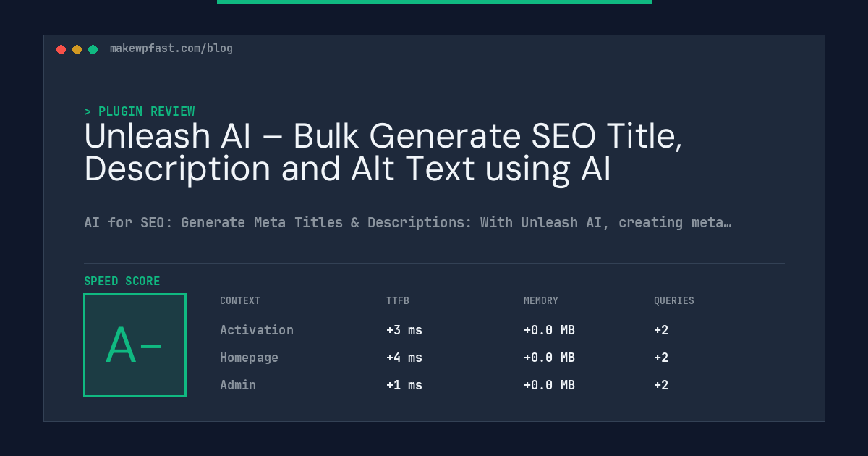Click the makewpfast.com/blog address text
The width and height of the screenshot is (868, 456).
[x=171, y=48]
